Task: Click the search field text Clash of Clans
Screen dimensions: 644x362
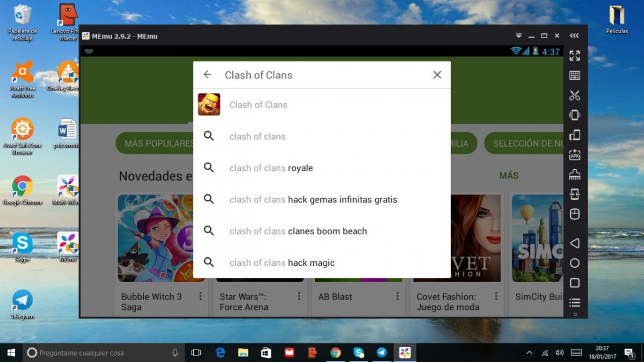Action: point(259,75)
